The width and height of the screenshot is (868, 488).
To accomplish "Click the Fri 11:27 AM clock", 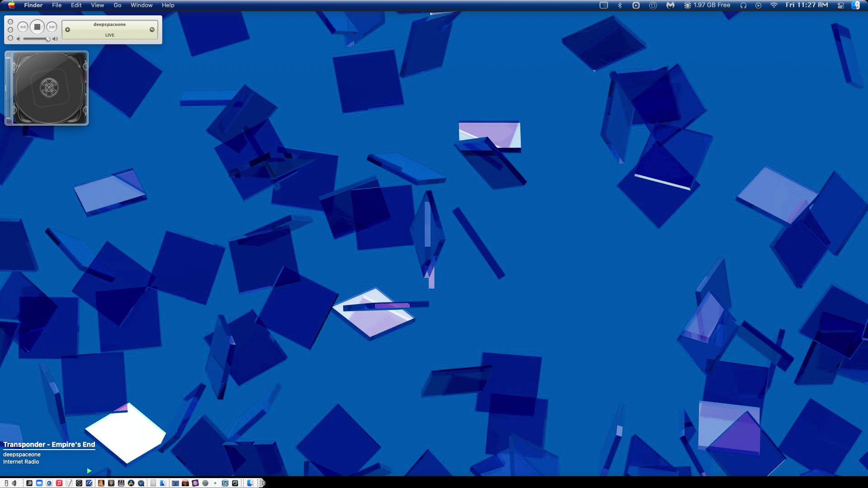I will (807, 5).
